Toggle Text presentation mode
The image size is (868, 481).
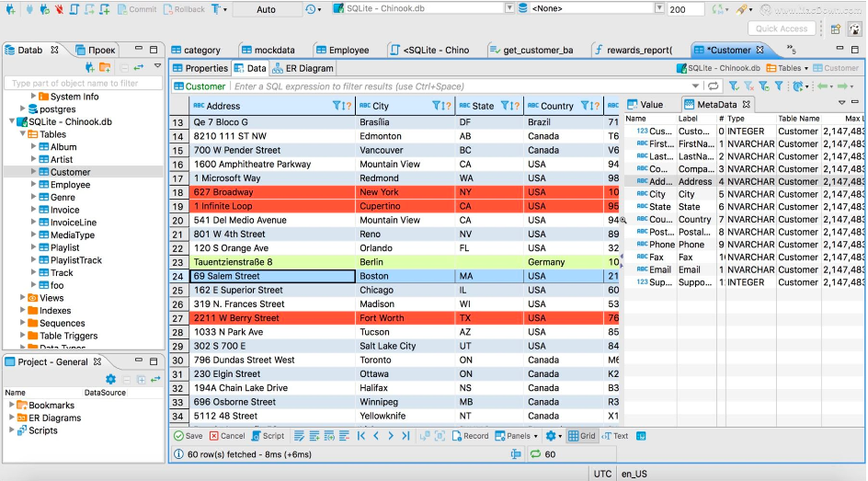(615, 436)
